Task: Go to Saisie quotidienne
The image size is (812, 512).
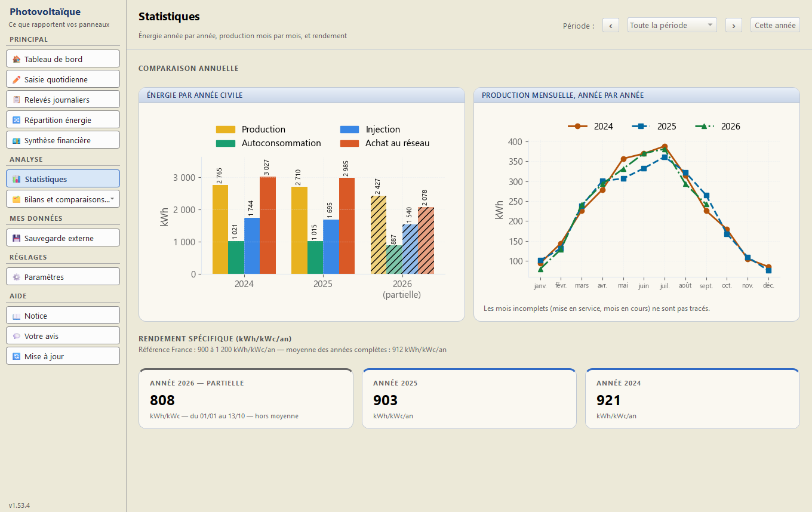Action: click(x=63, y=79)
